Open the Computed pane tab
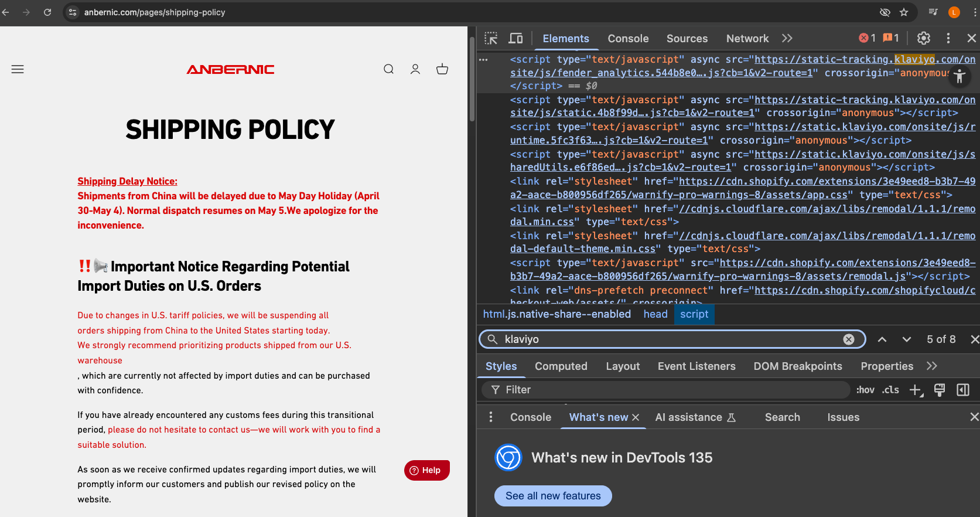Viewport: 980px width, 517px height. [x=561, y=366]
